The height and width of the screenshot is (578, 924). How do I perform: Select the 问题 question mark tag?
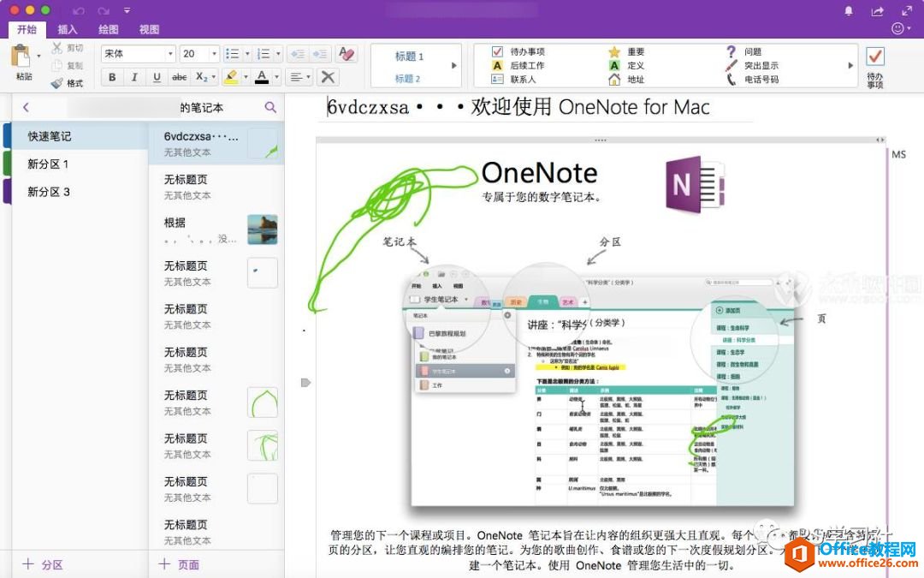click(743, 51)
